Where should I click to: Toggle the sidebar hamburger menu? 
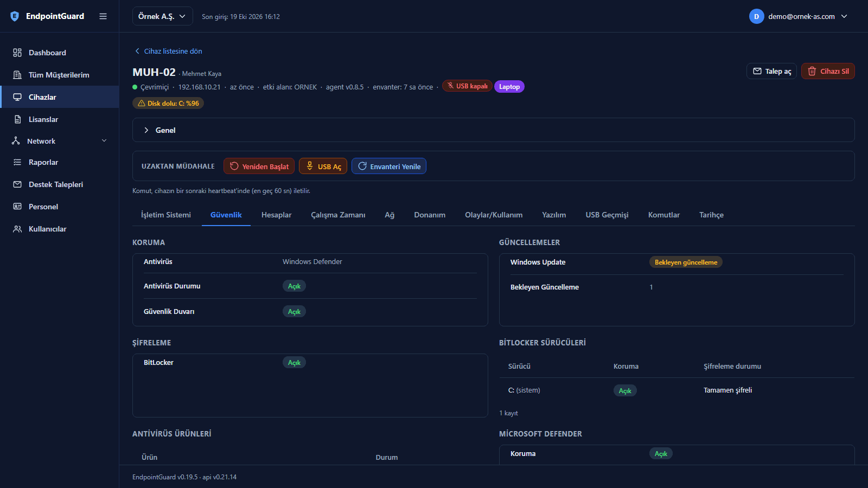(x=103, y=16)
